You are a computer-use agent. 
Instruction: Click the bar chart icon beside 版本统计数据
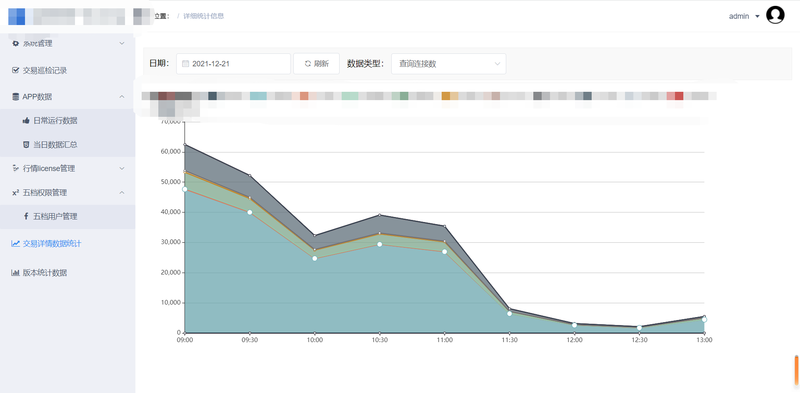click(x=15, y=273)
